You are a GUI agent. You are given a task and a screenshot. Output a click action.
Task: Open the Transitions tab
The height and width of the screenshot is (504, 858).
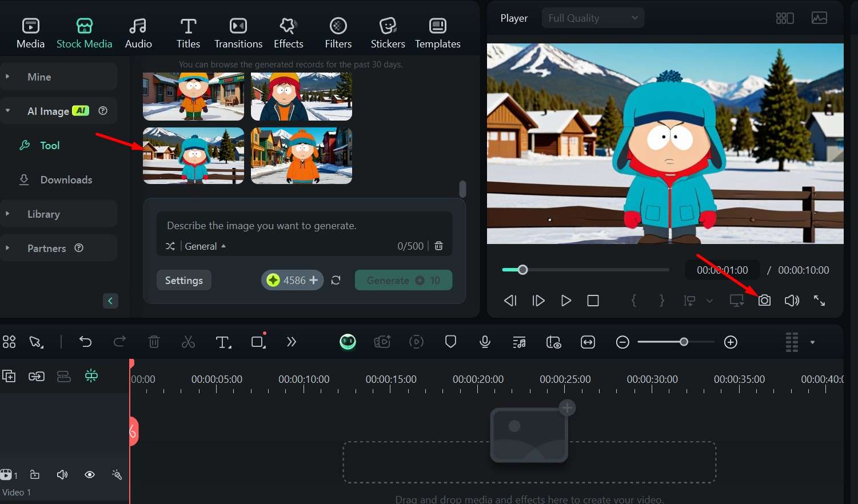coord(238,33)
